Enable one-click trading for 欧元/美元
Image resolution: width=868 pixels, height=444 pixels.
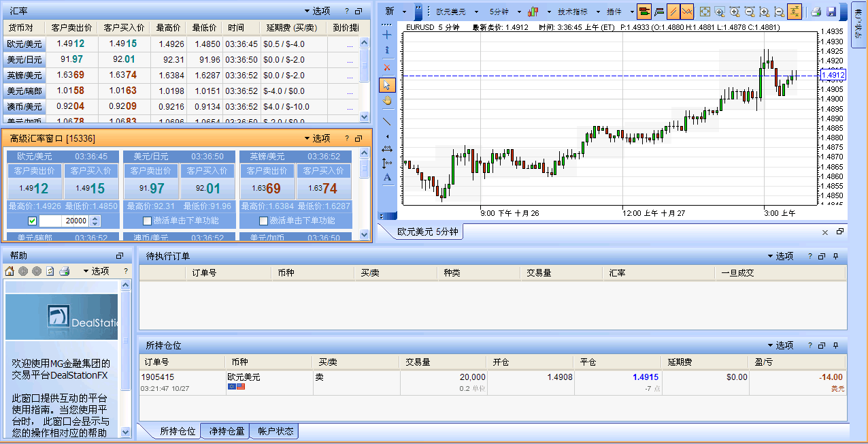click(x=33, y=221)
